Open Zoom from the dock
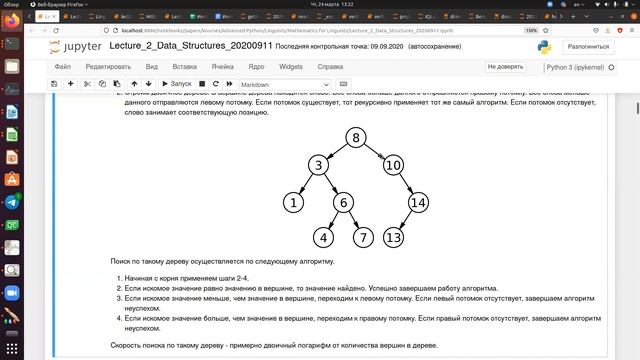The width and height of the screenshot is (640, 360). 12,293
